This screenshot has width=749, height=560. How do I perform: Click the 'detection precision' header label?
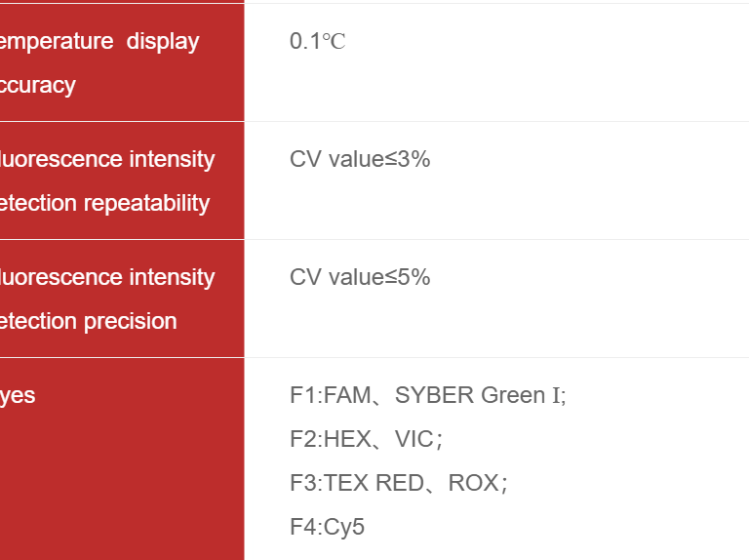[x=89, y=321]
